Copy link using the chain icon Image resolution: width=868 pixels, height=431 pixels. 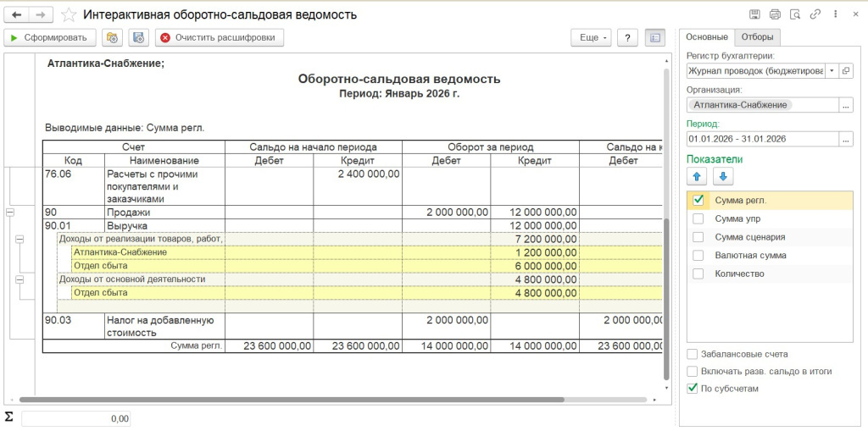point(815,14)
